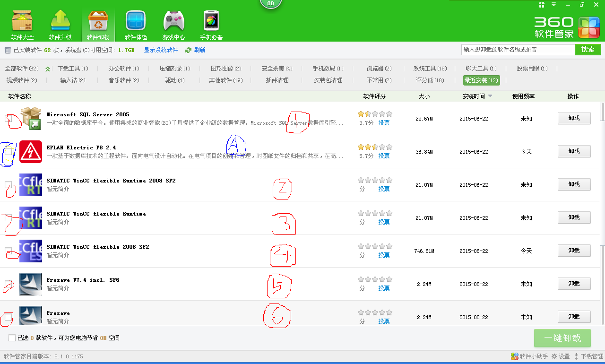Select the 浏览器 (2) category
This screenshot has height=364, width=605.
[379, 69]
